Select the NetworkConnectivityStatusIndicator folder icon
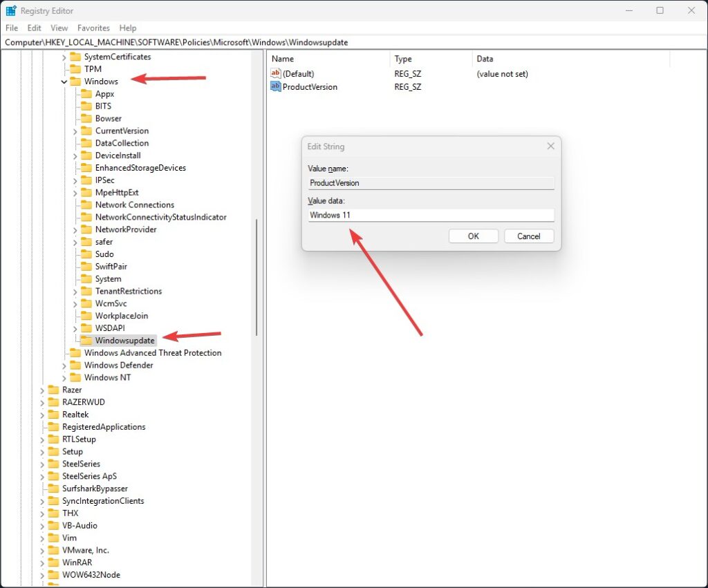Screen dimensions: 708x588 pos(86,217)
